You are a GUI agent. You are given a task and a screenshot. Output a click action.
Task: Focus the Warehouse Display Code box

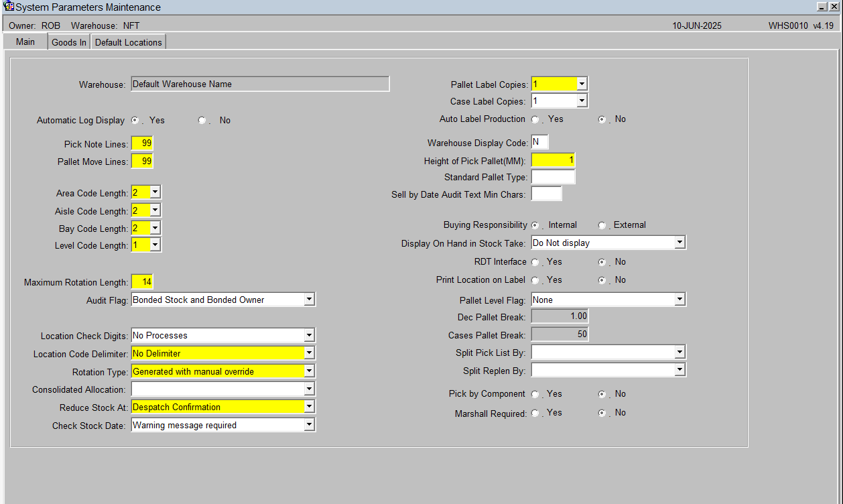point(539,142)
